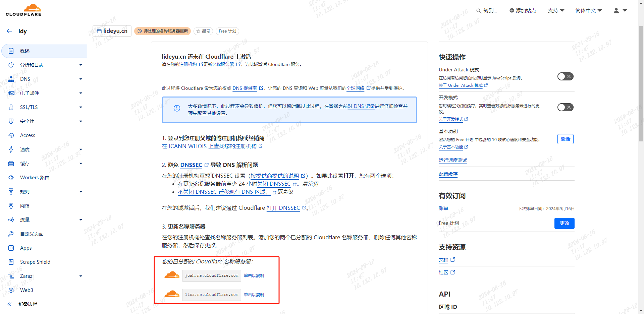644x314 pixels.
Task: Click the 缓存 storage icon
Action: pyautogui.click(x=11, y=164)
